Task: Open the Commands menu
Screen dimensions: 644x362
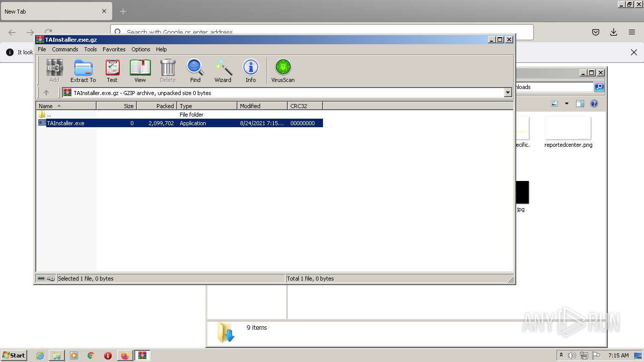Action: [65, 49]
